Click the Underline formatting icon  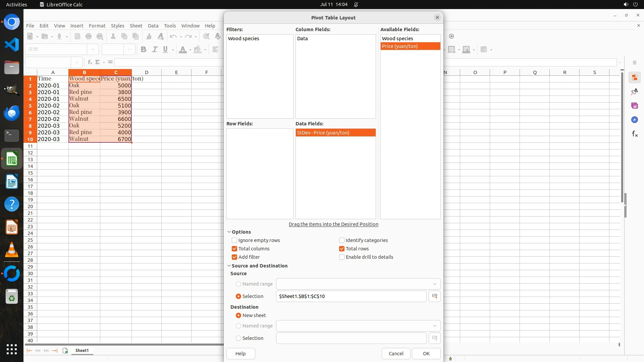click(165, 50)
